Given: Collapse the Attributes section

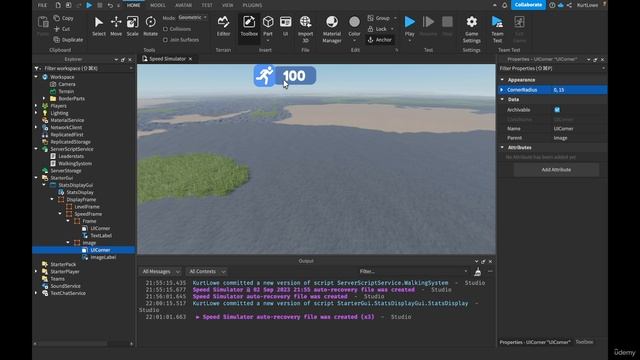Looking at the screenshot, I should pos(502,147).
